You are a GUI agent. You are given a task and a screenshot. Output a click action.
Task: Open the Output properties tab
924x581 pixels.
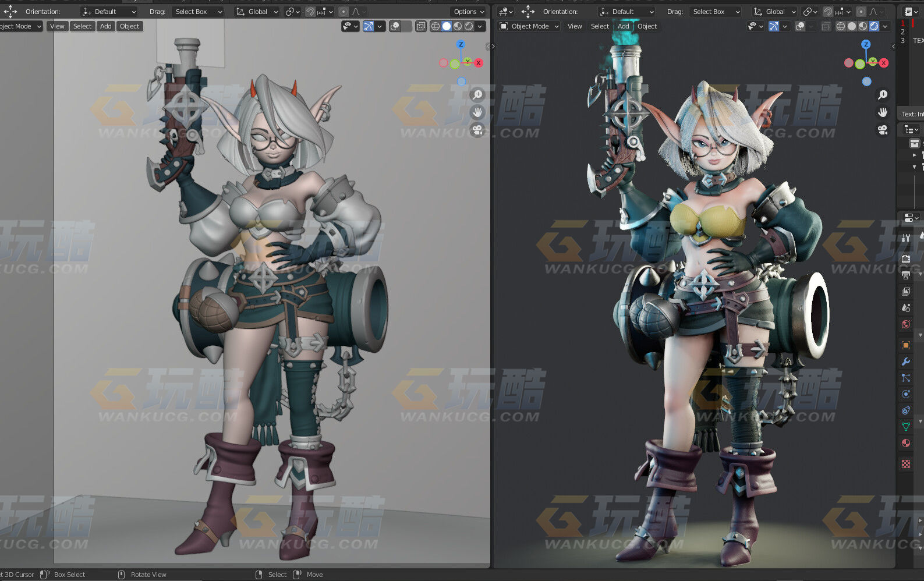coord(906,275)
